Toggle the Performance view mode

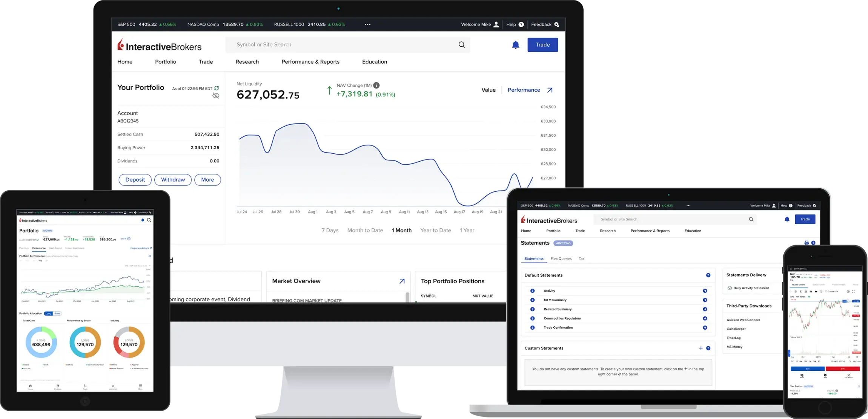[523, 90]
